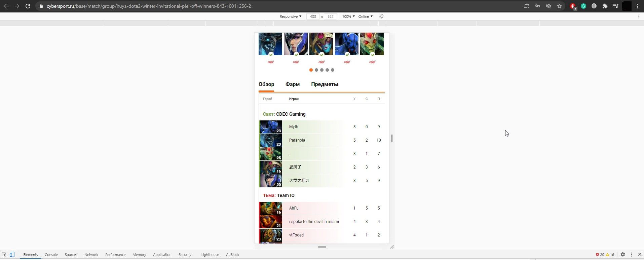The image size is (644, 260).
Task: Switch to the Фарм tab
Action: 293,84
